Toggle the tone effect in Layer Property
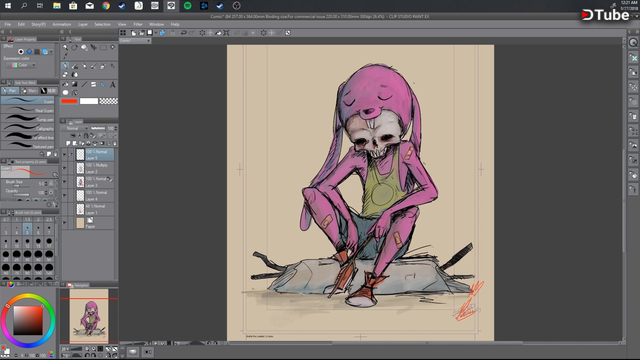This screenshot has width=640, height=360. pos(37,51)
